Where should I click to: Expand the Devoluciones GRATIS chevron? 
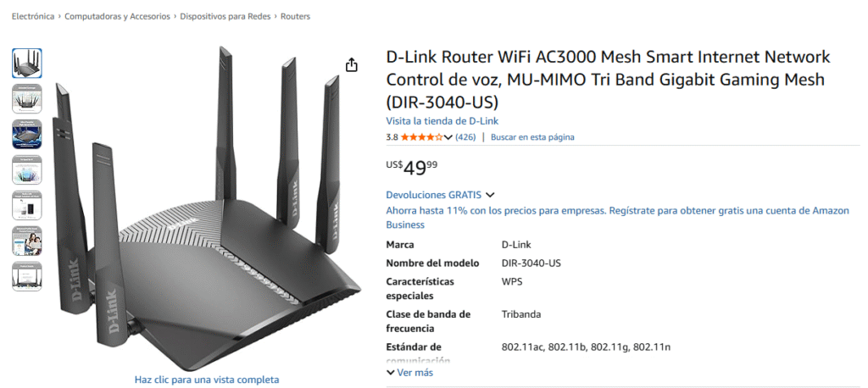tap(489, 195)
